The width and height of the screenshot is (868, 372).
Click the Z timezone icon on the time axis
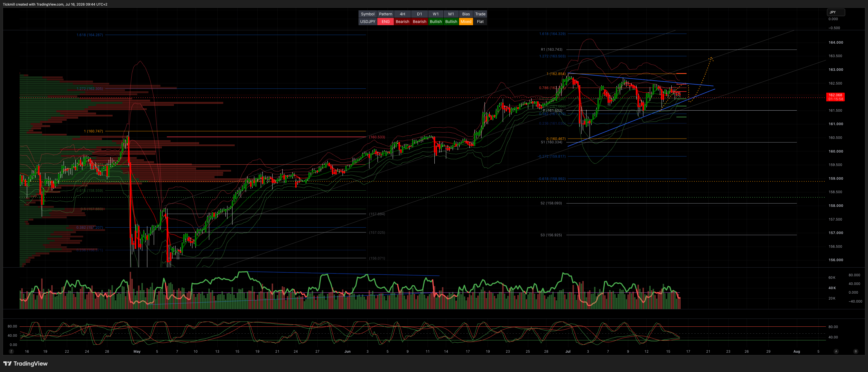tap(11, 351)
